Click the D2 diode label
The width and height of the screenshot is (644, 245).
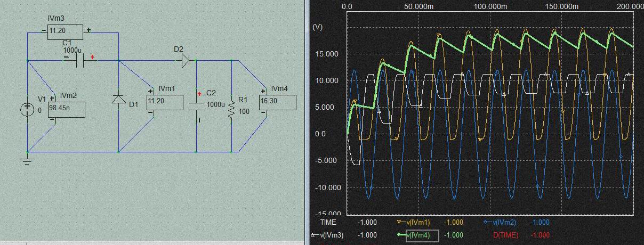pyautogui.click(x=179, y=49)
